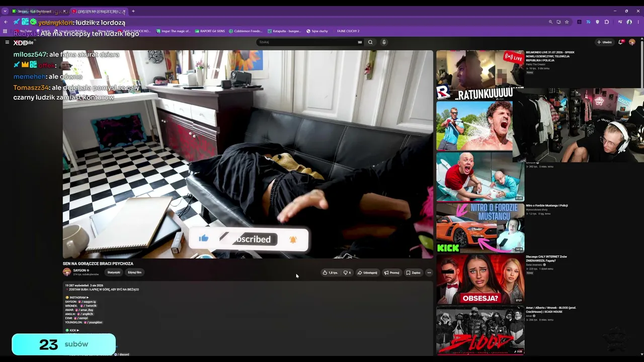Open the three-dot more actions menu

(x=429, y=273)
